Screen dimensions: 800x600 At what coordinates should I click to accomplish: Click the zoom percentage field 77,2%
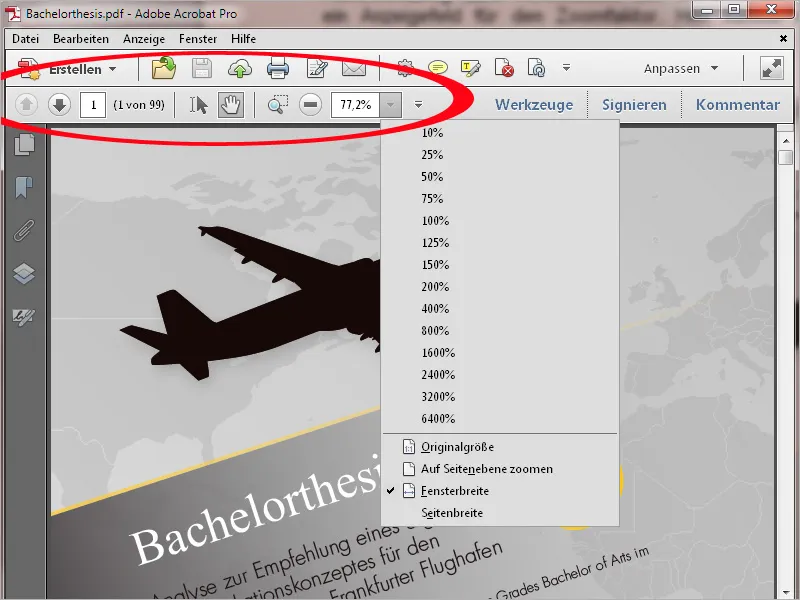[x=355, y=105]
